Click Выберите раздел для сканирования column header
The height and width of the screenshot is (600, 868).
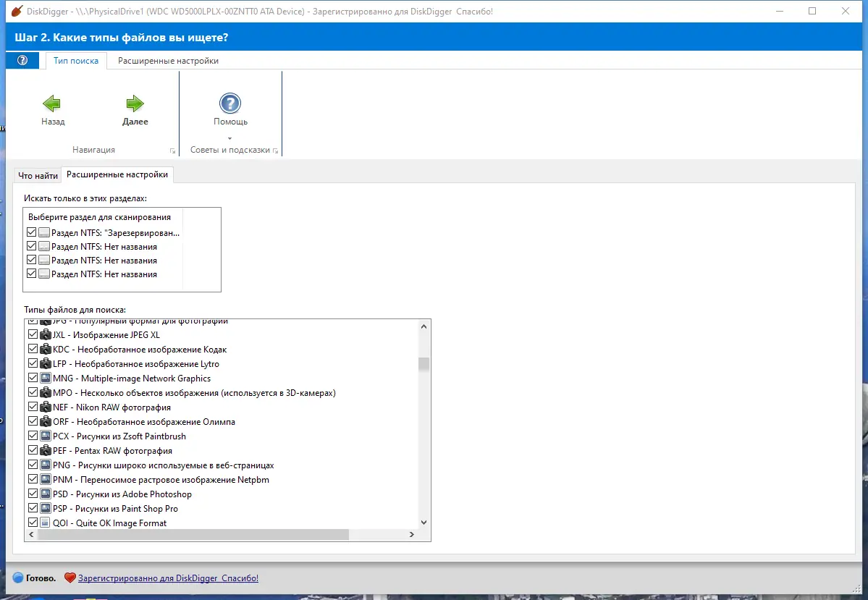coord(103,217)
